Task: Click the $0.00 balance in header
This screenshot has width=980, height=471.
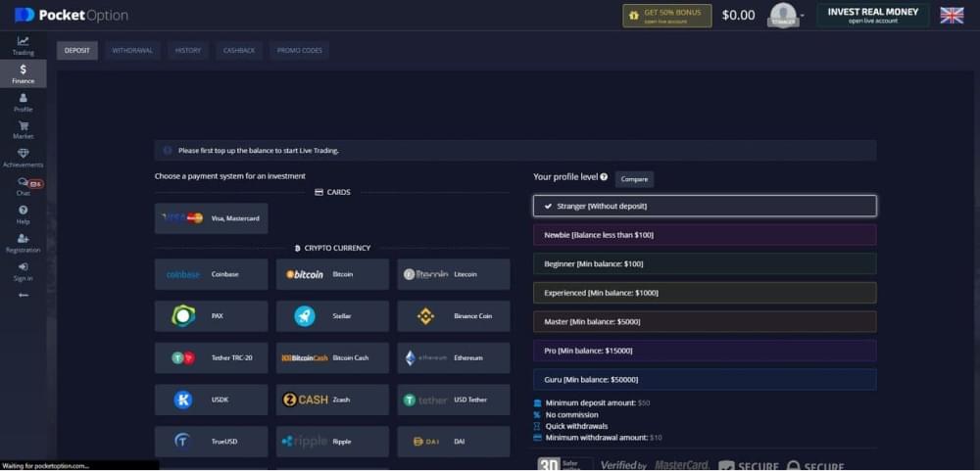Action: [x=738, y=16]
